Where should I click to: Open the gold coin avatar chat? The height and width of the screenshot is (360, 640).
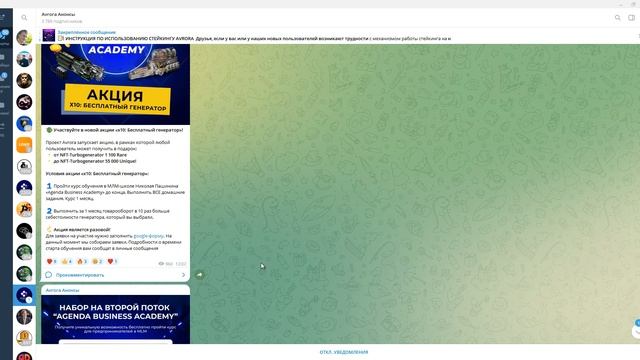pos(24,338)
